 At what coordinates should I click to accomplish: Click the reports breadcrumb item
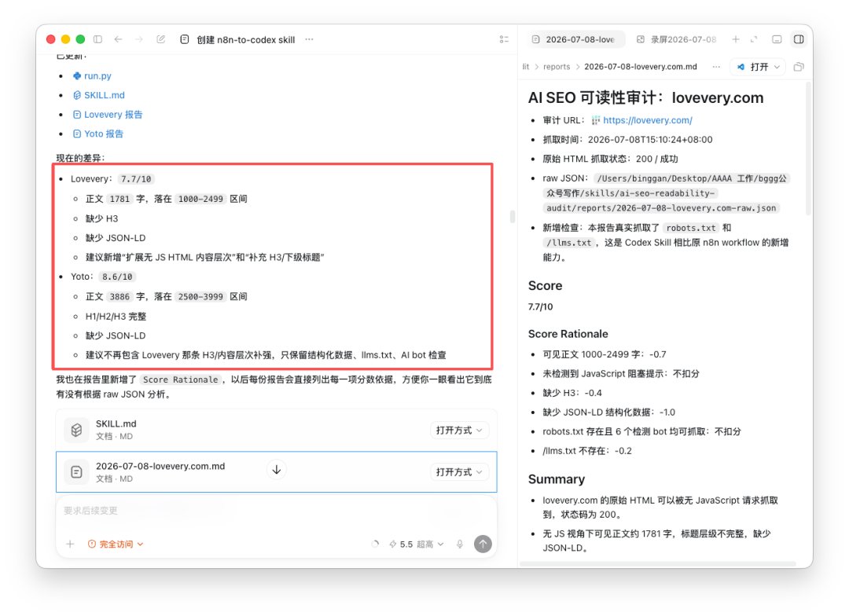(x=557, y=67)
